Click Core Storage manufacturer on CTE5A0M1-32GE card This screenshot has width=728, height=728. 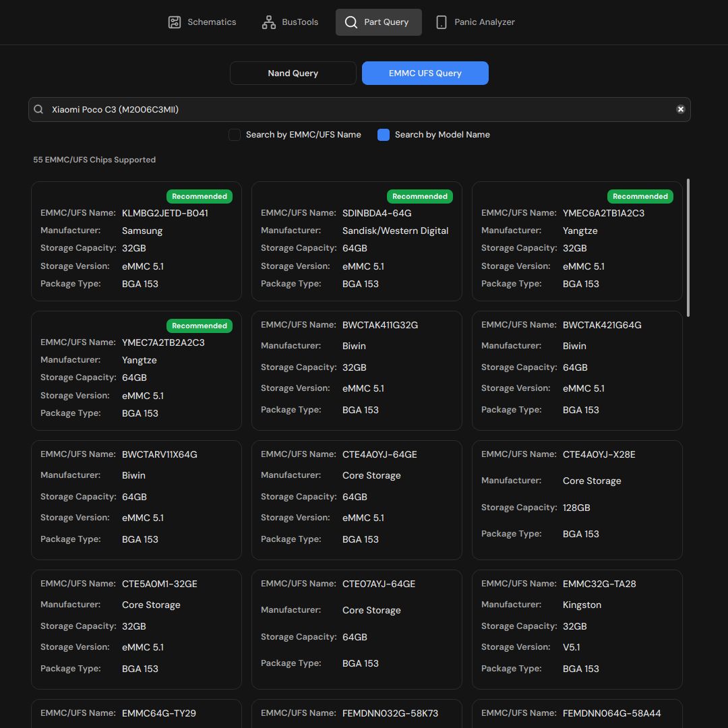pos(151,605)
